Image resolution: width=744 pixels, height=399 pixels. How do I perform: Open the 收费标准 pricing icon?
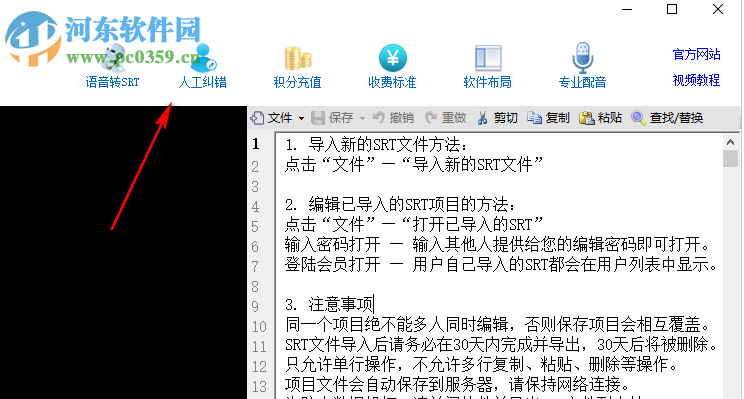(392, 58)
